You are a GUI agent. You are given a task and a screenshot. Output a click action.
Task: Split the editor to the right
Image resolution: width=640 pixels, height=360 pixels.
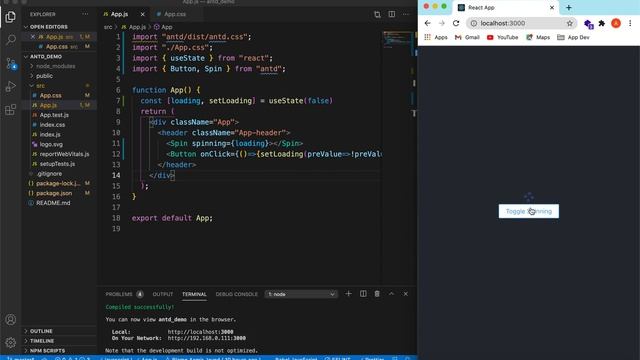391,14
